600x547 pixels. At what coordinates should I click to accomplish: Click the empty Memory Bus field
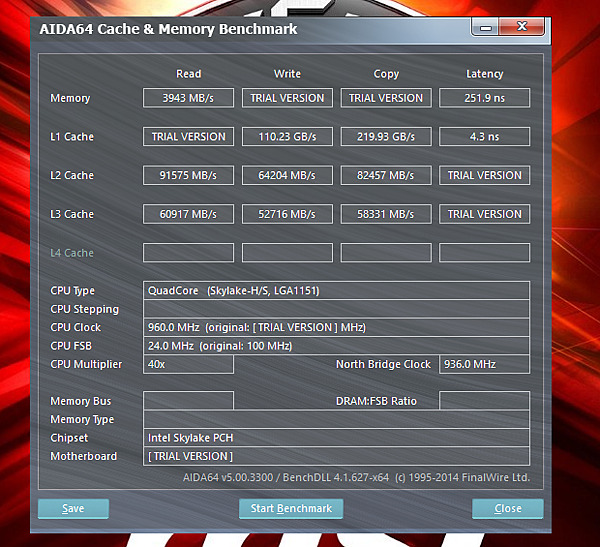(x=188, y=401)
